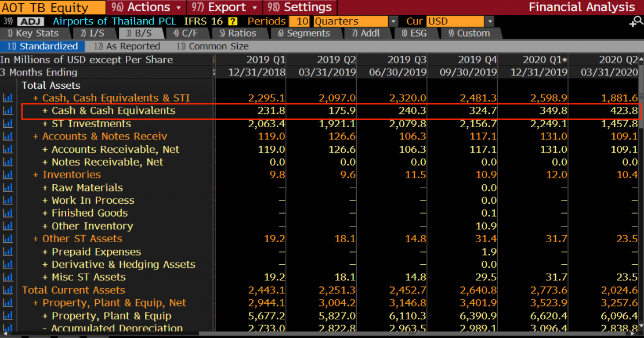The height and width of the screenshot is (338, 644).
Task: Click the zoom magnifier icon at top right
Action: (x=636, y=22)
